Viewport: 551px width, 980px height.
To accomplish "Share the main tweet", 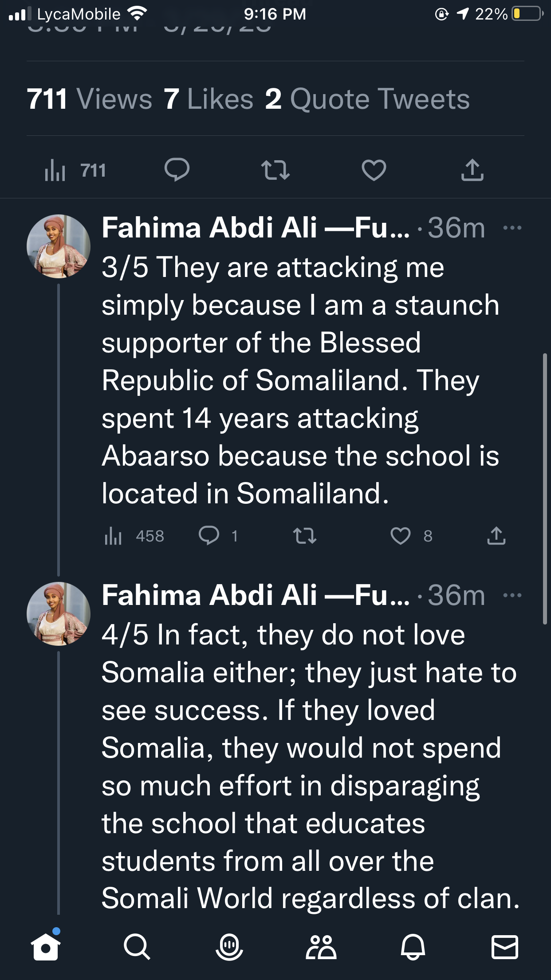I will pos(472,170).
